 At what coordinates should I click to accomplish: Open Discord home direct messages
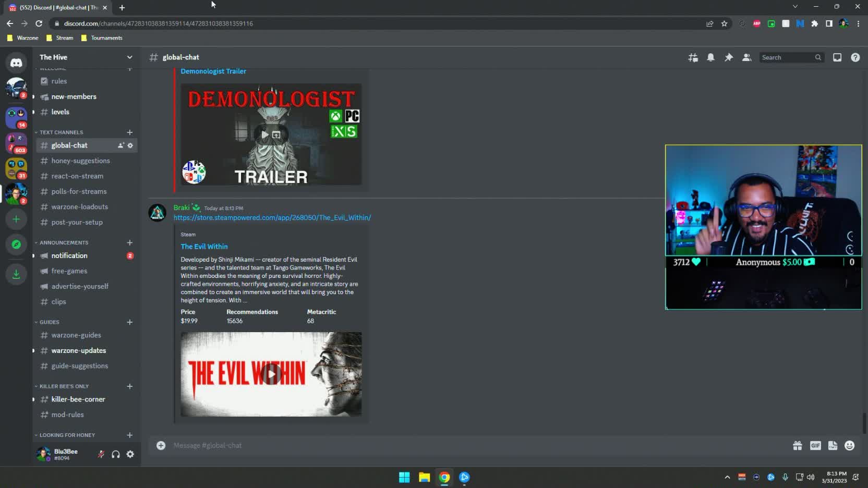click(16, 63)
